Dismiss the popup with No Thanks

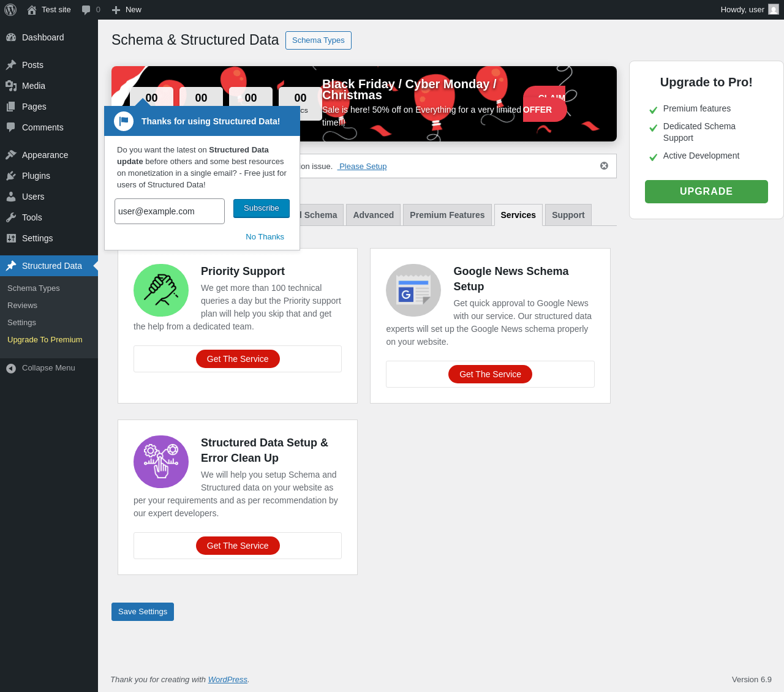265,237
